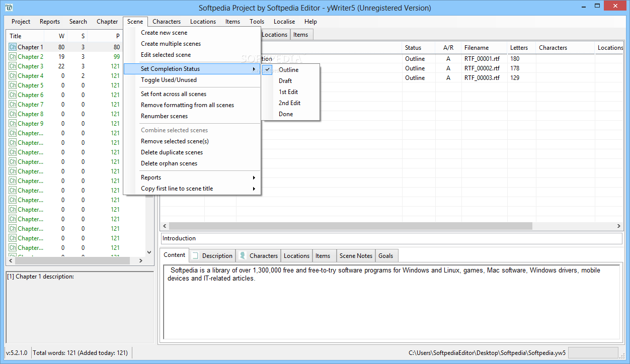The image size is (630, 364).
Task: Click the yWriter app icon in title bar
Action: [9, 8]
